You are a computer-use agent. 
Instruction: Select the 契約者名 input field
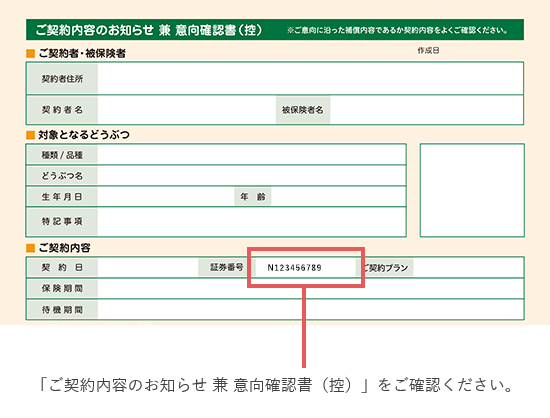coord(187,110)
